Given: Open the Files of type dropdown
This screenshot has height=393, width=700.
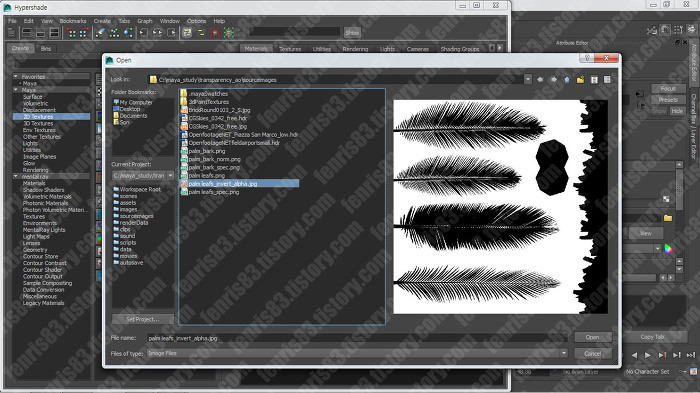Looking at the screenshot, I should click(x=563, y=353).
